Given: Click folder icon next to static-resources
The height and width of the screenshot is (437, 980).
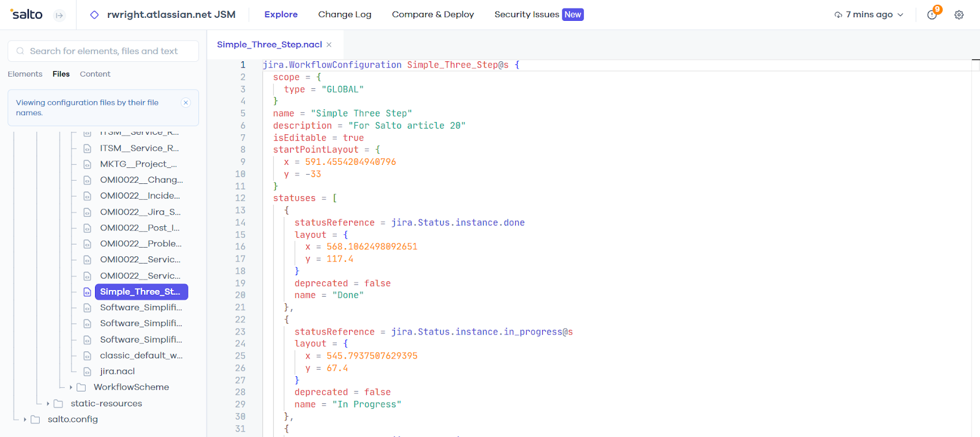Looking at the screenshot, I should coord(58,403).
